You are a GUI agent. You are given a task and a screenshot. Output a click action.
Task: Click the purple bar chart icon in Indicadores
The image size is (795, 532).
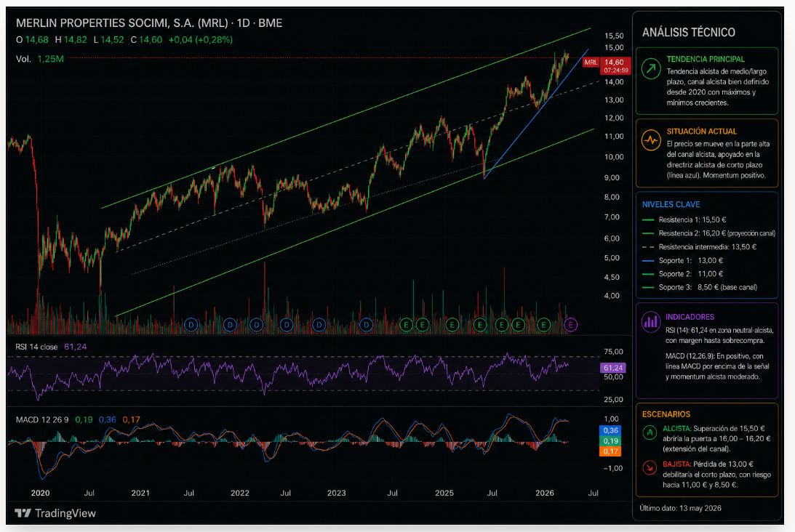[x=650, y=322]
